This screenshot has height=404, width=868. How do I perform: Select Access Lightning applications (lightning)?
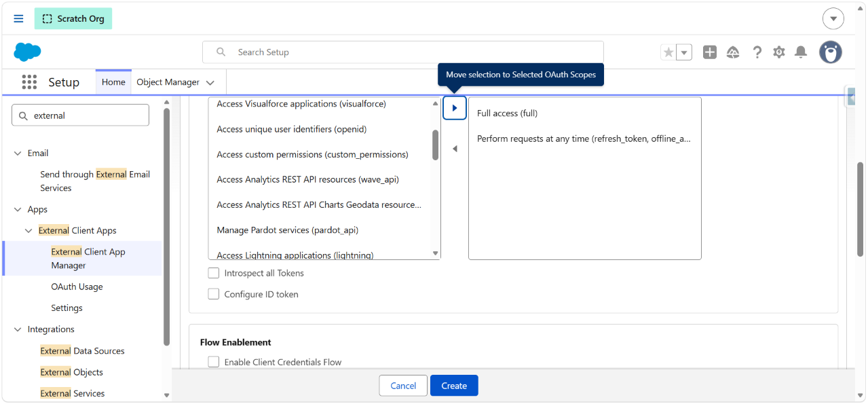[320, 255]
